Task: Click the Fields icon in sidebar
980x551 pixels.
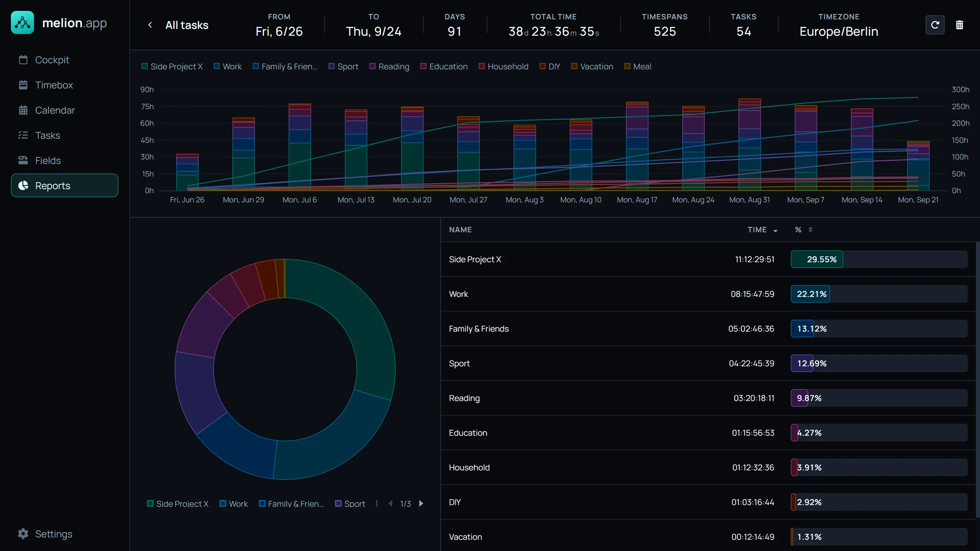Action: coord(23,160)
